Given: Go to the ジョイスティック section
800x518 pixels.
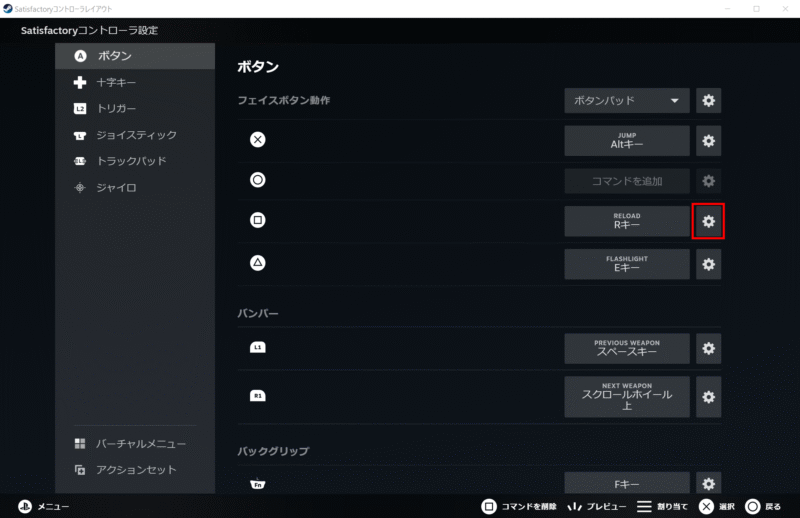Looking at the screenshot, I should point(134,135).
